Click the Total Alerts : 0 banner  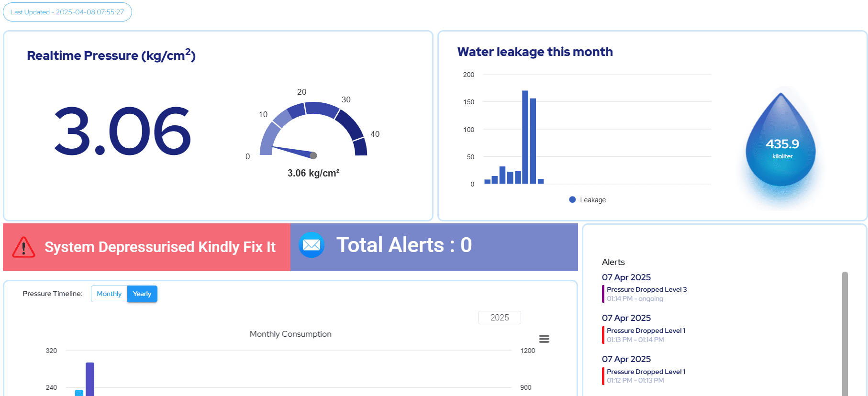pos(434,247)
